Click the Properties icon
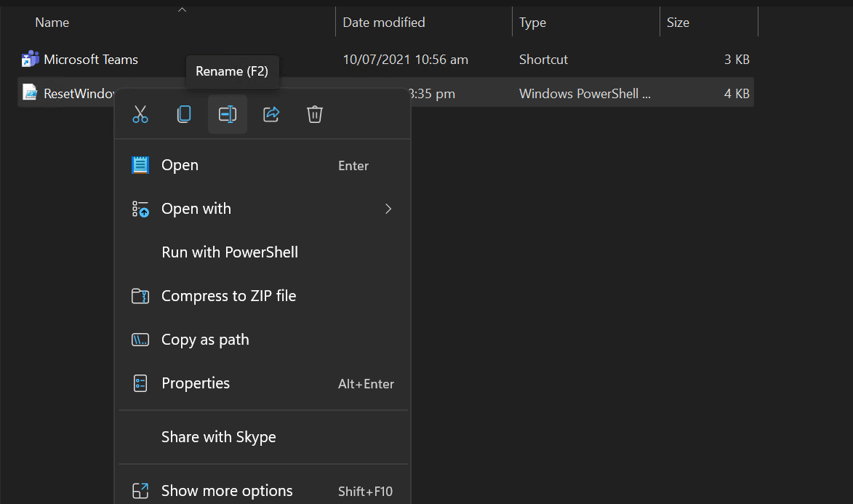 (140, 383)
